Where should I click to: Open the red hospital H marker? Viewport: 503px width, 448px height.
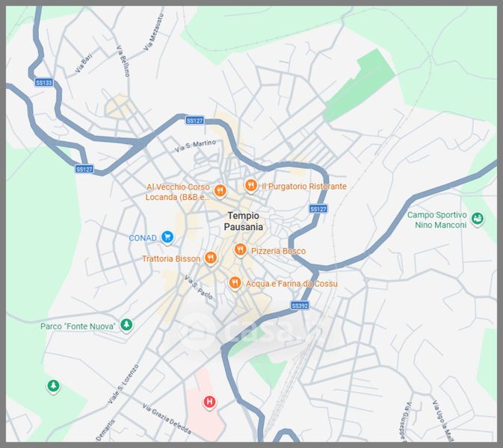[x=209, y=402]
